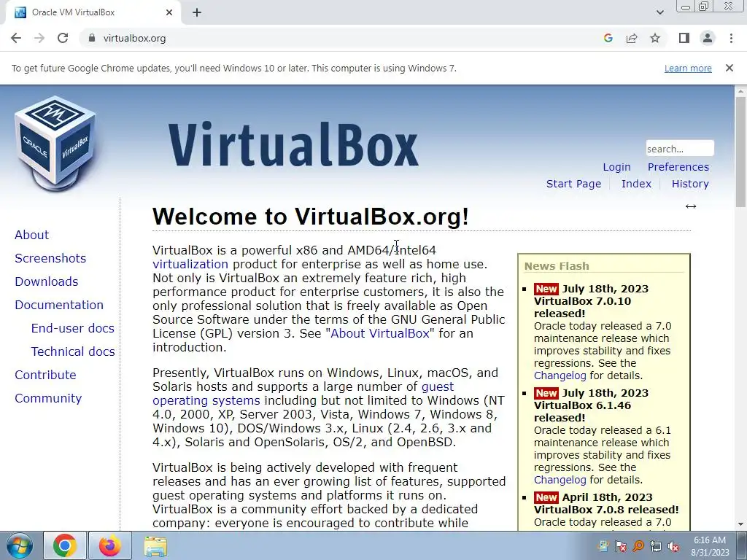Open Contribute in the sidebar
The width and height of the screenshot is (747, 560).
(45, 375)
